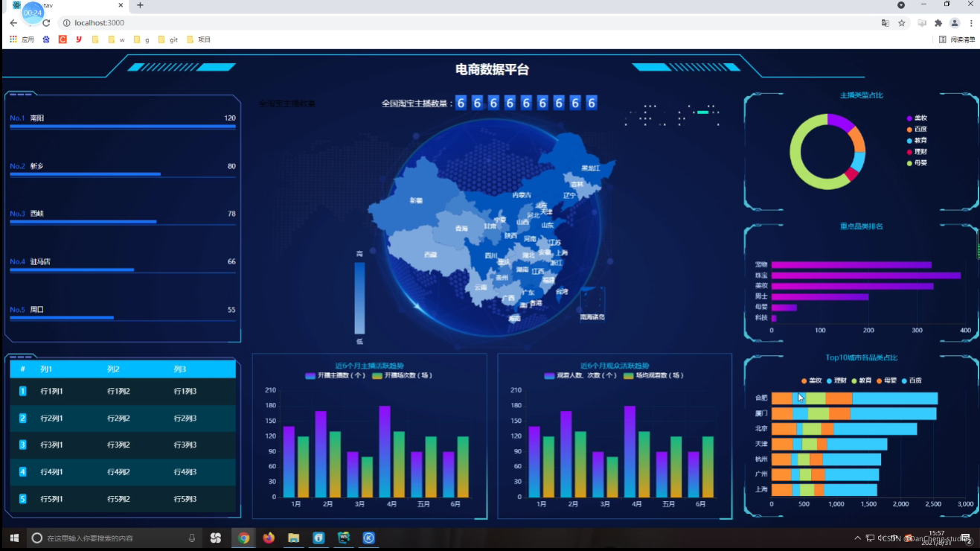Click the taskbar search box
The width and height of the screenshot is (980, 551).
coord(115,538)
